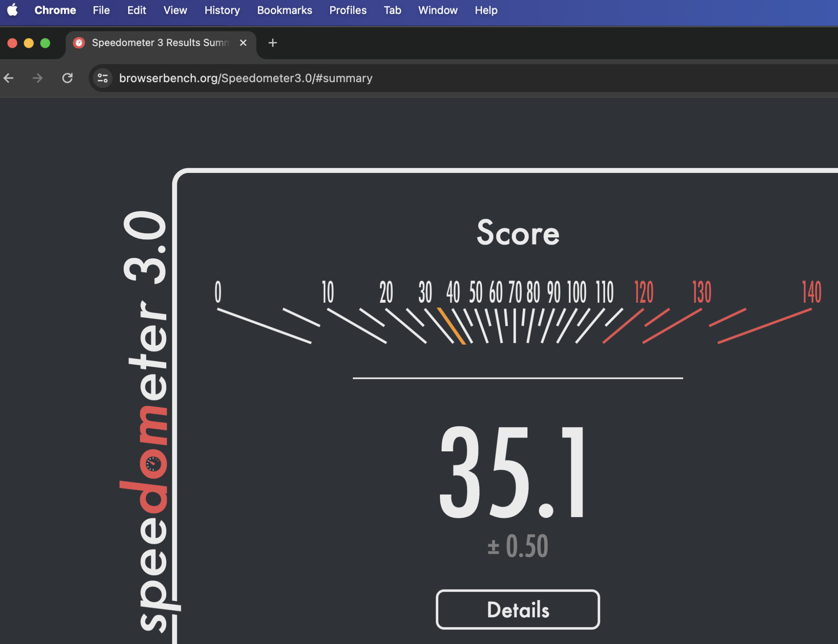Click the Speedometer favicon in the tab
Image resolution: width=838 pixels, height=644 pixels.
point(79,43)
